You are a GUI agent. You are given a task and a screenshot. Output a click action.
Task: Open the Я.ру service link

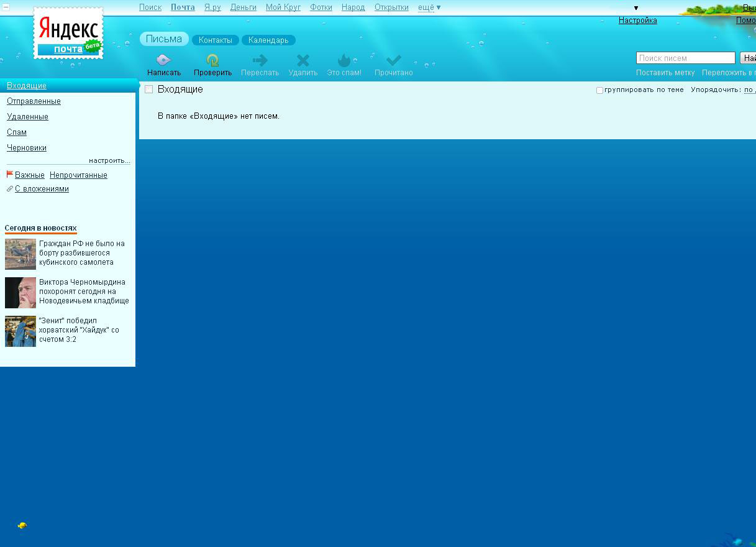click(x=212, y=7)
